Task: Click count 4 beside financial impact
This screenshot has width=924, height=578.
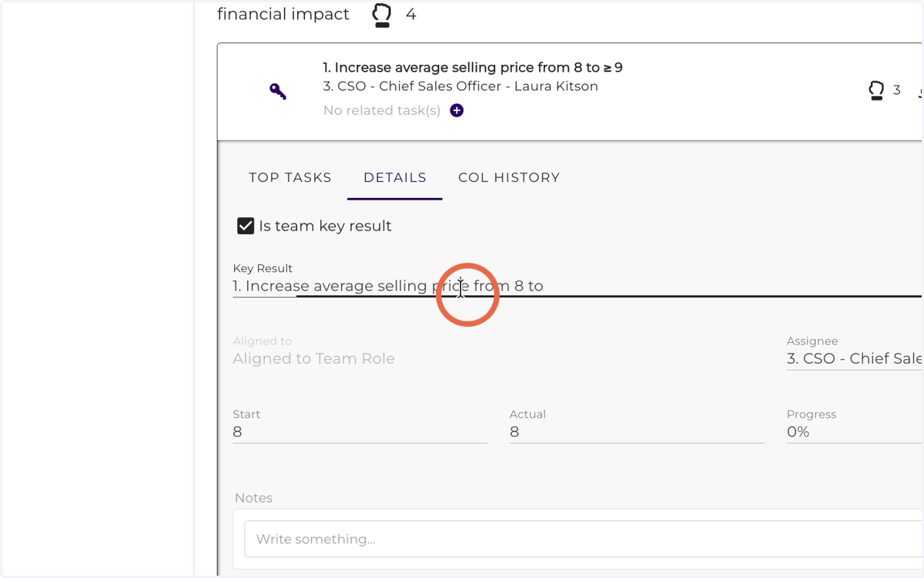Action: [411, 15]
